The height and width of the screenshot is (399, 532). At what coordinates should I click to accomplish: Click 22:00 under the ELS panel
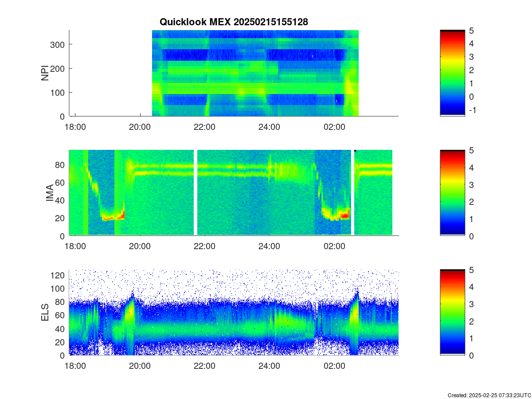(x=205, y=366)
